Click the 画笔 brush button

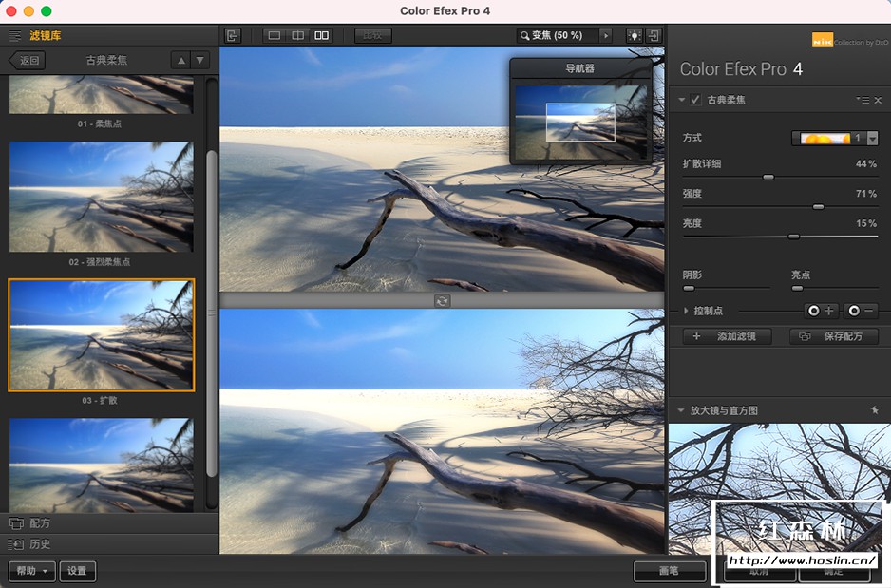(670, 571)
